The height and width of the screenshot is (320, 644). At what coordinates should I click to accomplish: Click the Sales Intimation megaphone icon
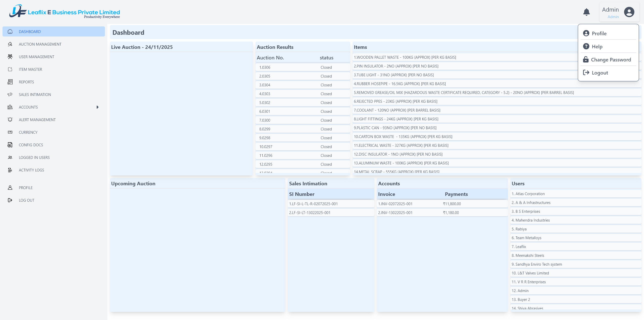coord(10,94)
